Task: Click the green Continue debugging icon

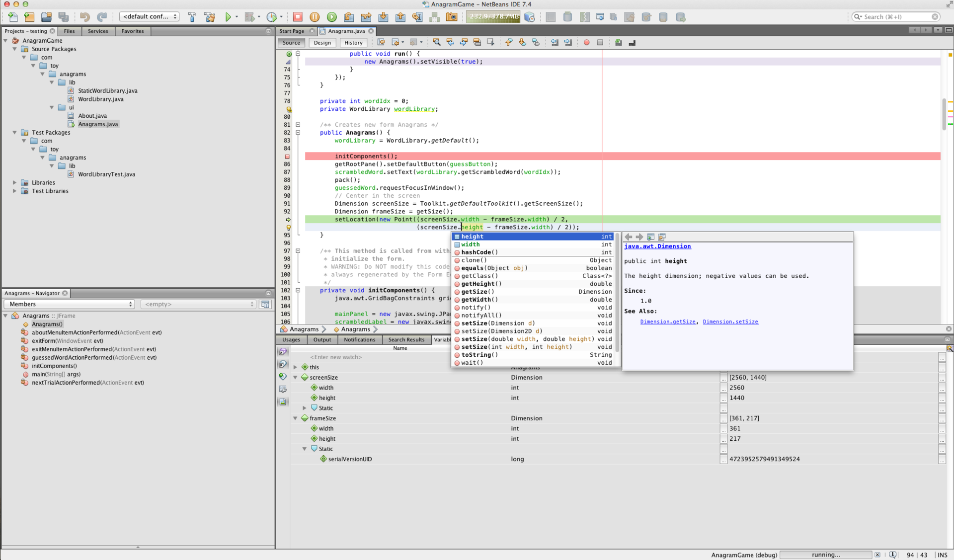Action: pos(331,17)
